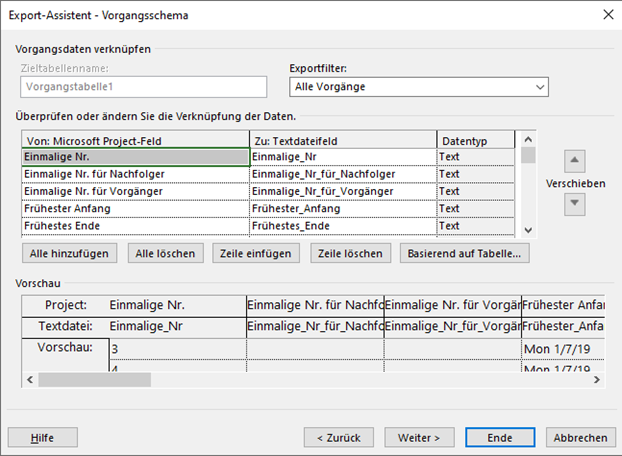Click the Alle hinzufügen button
This screenshot has width=622, height=456.
pyautogui.click(x=69, y=253)
